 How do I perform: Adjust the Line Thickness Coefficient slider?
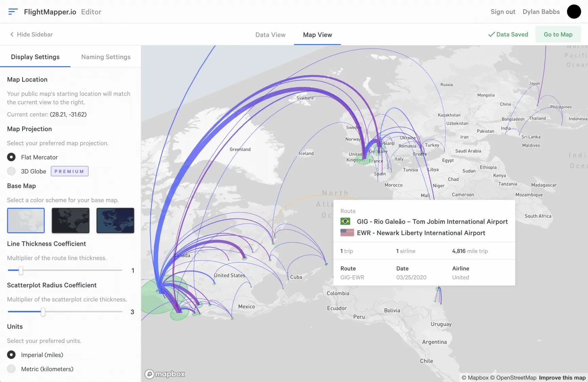click(x=21, y=271)
